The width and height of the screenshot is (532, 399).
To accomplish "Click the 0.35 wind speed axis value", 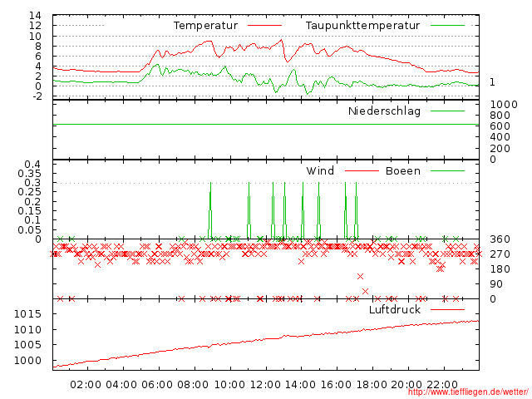I will click(x=29, y=174).
